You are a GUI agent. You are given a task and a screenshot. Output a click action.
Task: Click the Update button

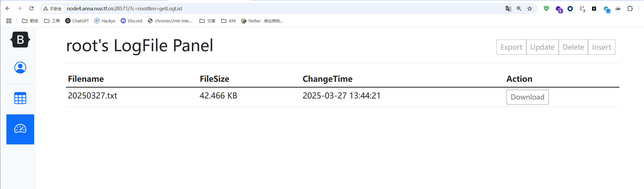[x=542, y=47]
